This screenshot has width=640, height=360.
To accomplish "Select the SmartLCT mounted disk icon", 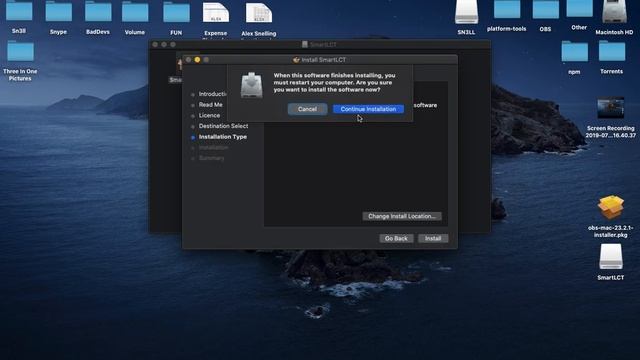I will click(611, 257).
